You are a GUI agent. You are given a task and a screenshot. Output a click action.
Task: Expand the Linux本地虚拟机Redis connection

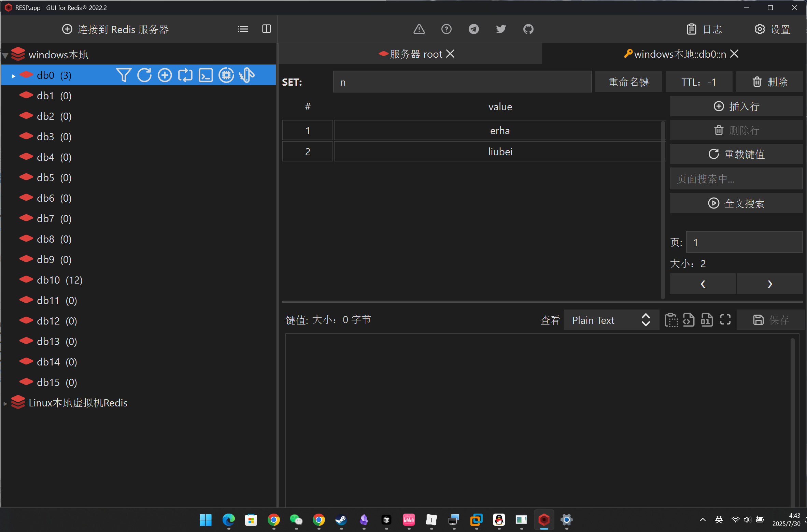(x=5, y=403)
